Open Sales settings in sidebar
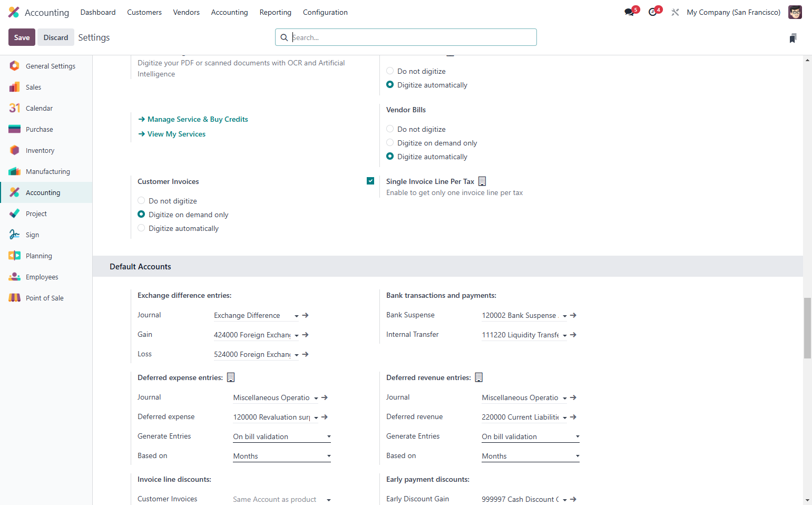The height and width of the screenshot is (505, 812). coord(46,87)
